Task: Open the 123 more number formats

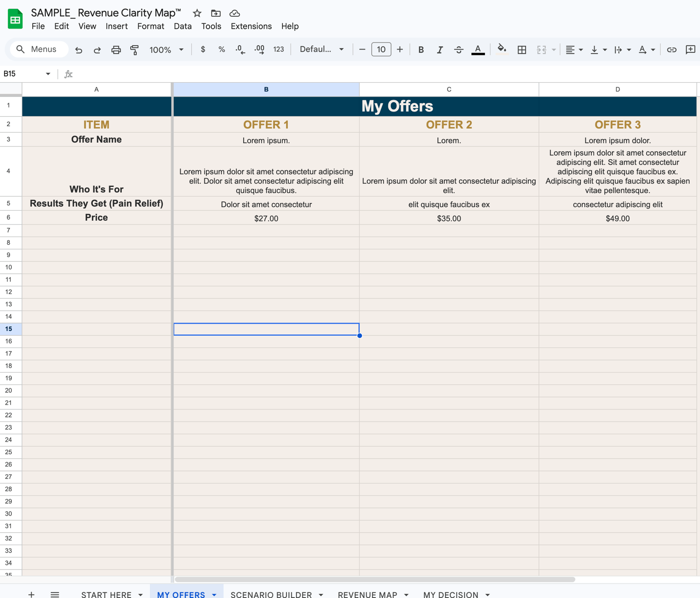Action: point(279,49)
